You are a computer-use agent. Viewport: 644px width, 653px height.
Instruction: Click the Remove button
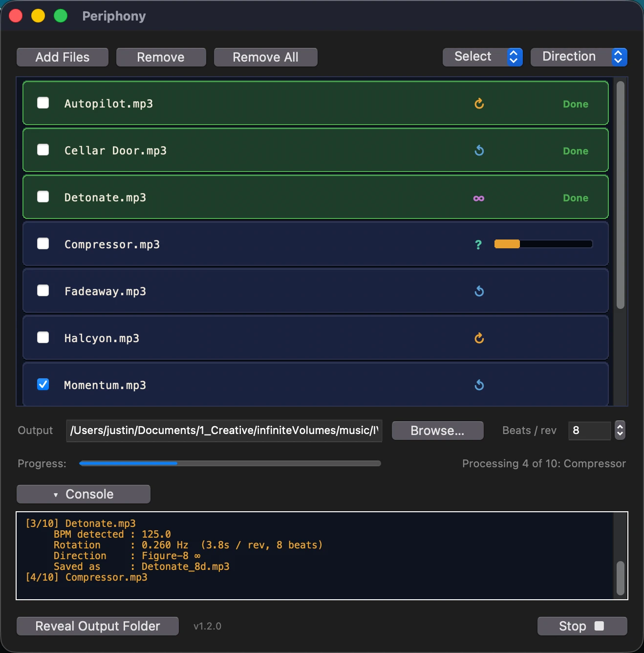coord(161,57)
